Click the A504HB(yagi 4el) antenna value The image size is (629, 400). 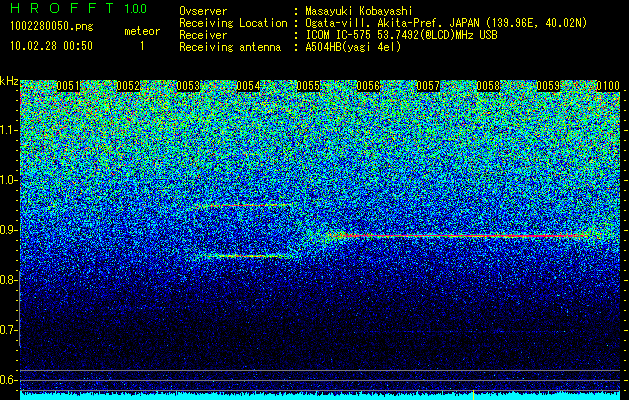tap(353, 47)
